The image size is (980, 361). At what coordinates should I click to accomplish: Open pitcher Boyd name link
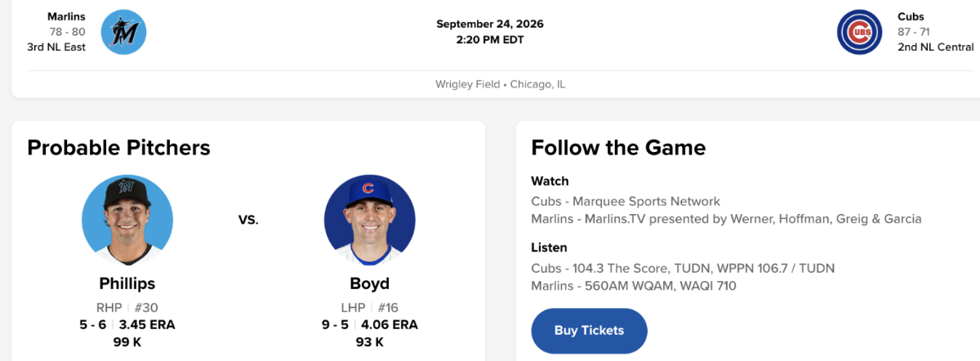coord(370,284)
